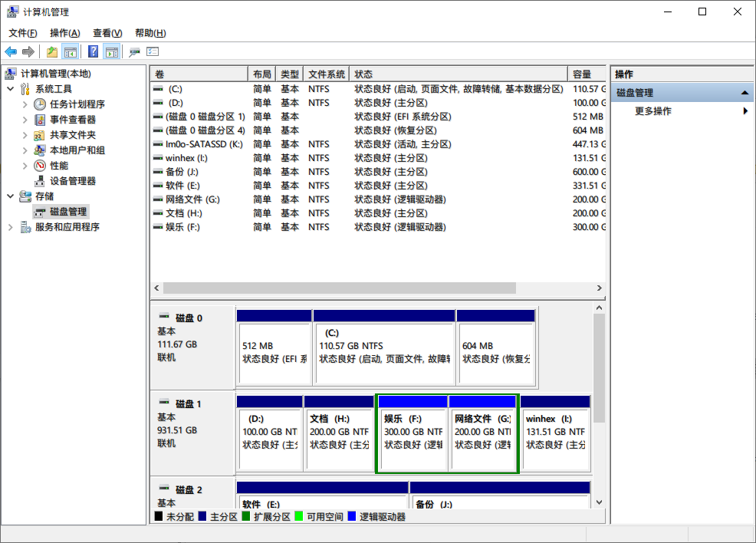Select the 软件 (E:) volume row

click(x=379, y=186)
